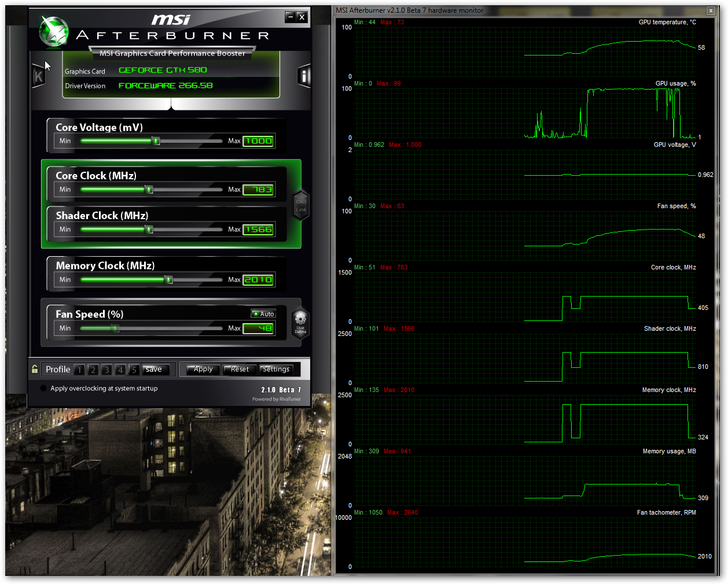Click the Core Voltage slider handle

156,141
